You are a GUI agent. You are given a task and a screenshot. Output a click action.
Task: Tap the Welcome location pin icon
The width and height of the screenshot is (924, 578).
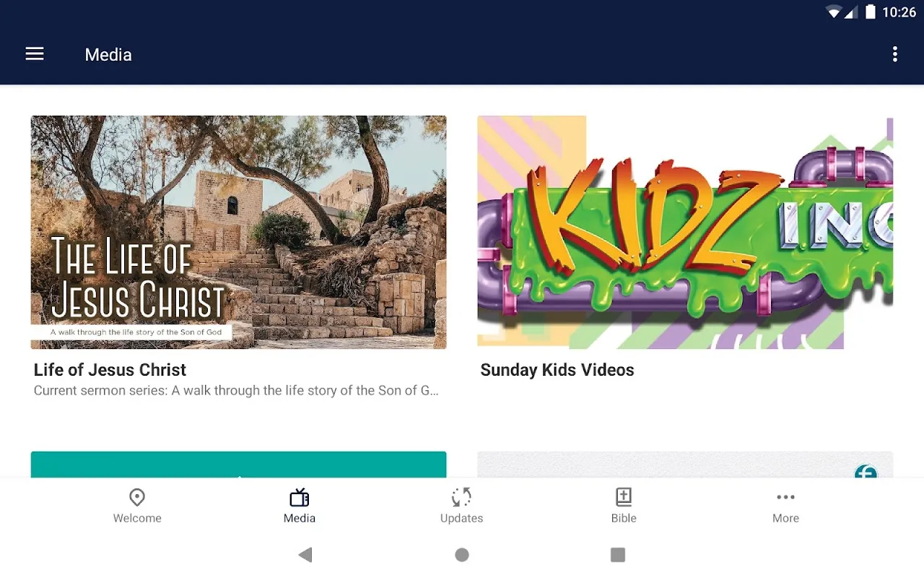pos(137,497)
